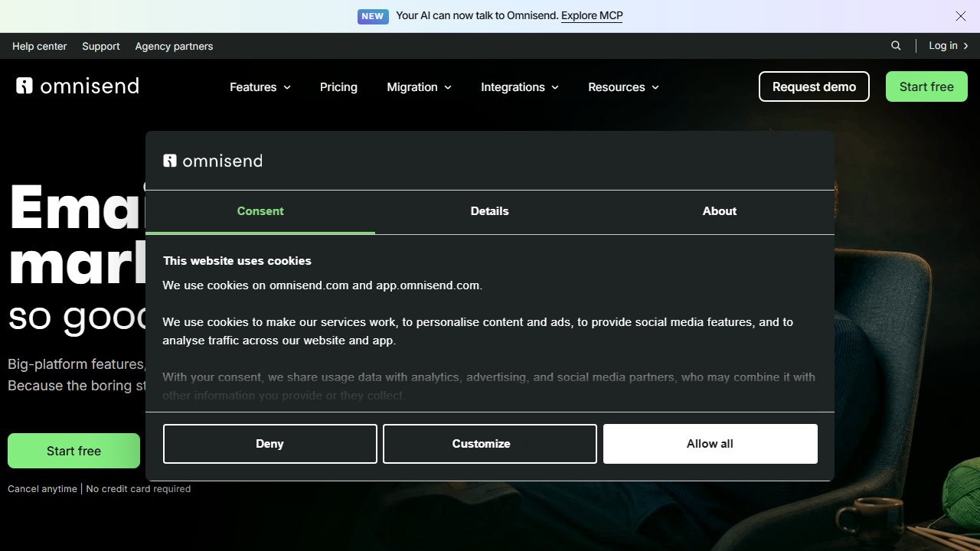Viewport: 980px width, 551px height.
Task: Switch to the Details tab
Action: (490, 211)
